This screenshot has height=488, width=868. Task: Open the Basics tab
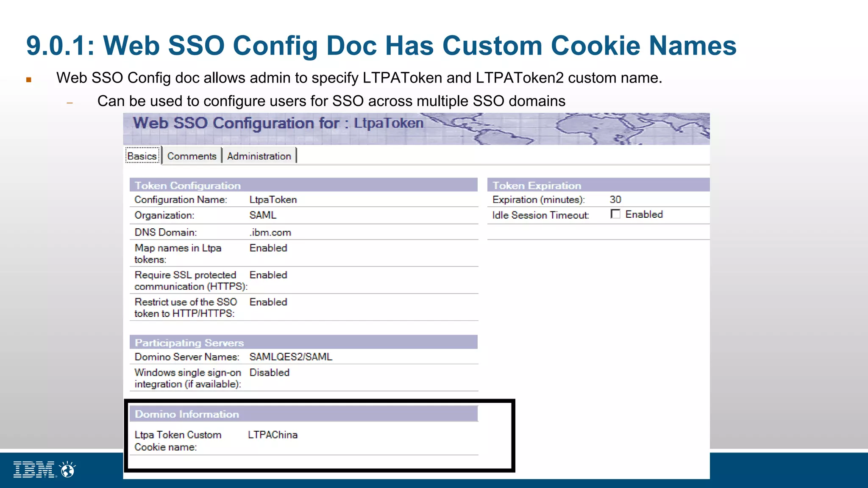(142, 156)
